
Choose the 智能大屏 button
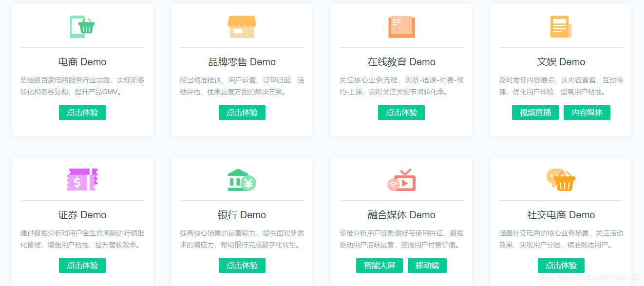[379, 266]
